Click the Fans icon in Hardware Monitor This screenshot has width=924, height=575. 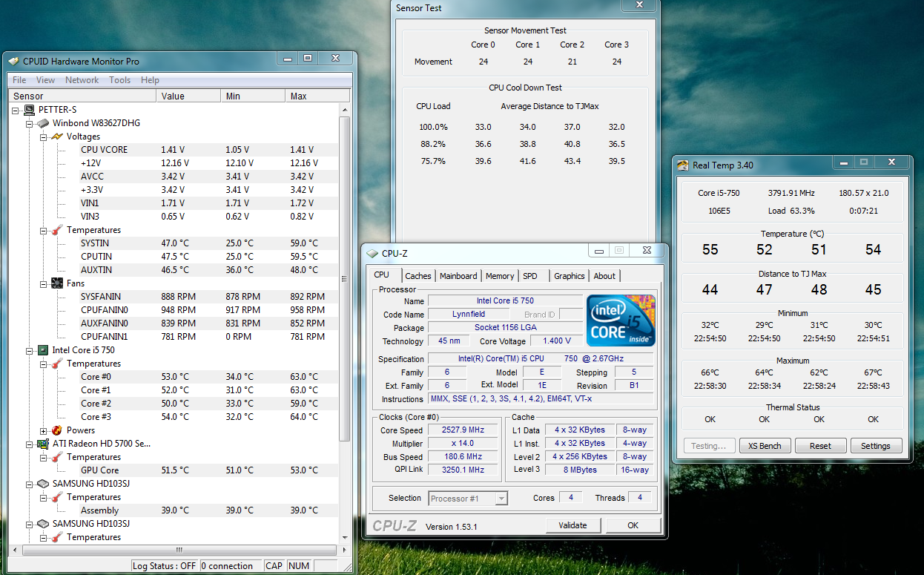(x=57, y=283)
